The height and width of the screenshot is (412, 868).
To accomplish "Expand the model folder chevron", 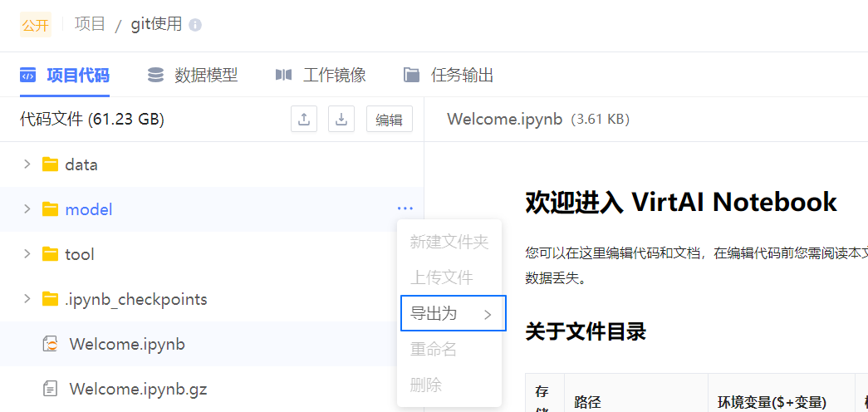I will tap(27, 209).
